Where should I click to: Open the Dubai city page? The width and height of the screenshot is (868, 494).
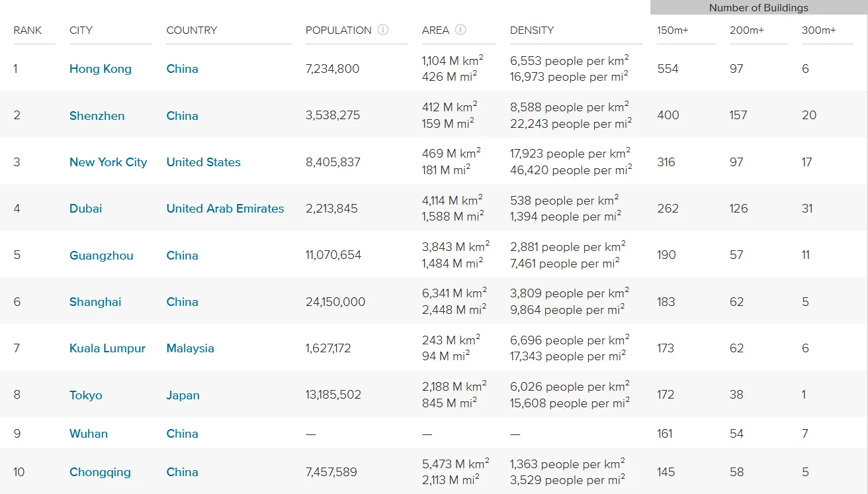click(x=86, y=209)
